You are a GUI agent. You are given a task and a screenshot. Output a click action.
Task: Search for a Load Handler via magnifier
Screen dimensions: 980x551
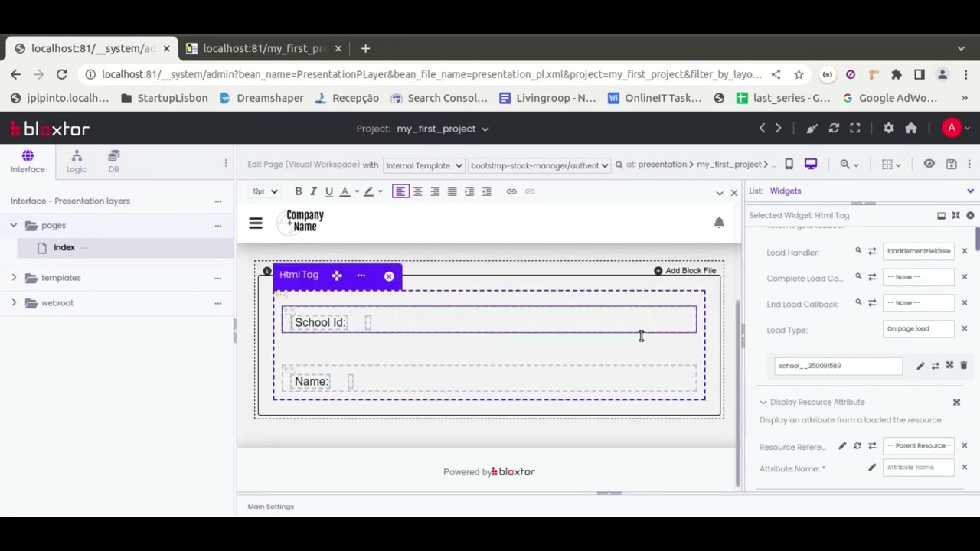coord(858,251)
